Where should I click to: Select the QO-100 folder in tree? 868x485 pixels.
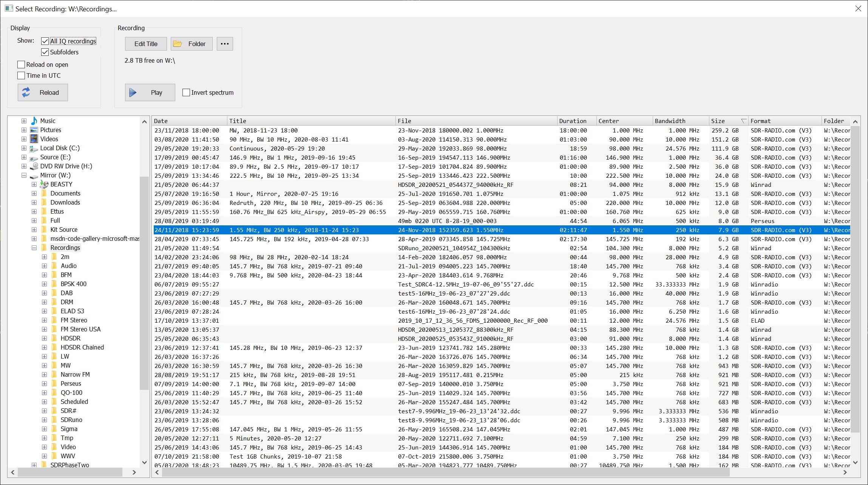point(71,393)
